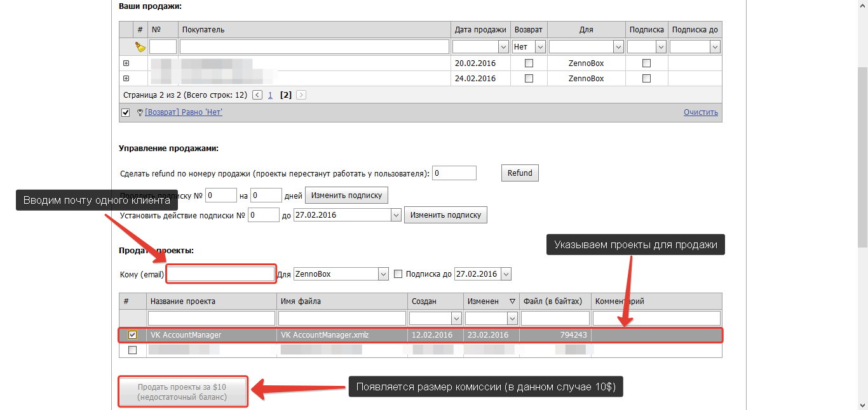Click the broom clear-filter icon in sales table

point(140,47)
